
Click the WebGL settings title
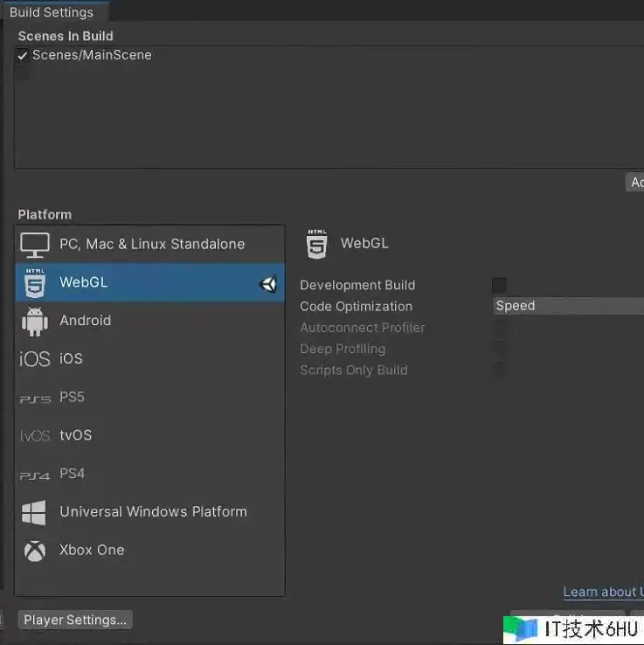(x=364, y=243)
